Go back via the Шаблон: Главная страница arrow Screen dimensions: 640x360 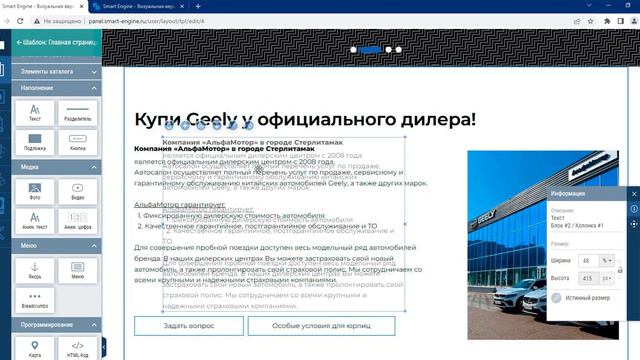[x=19, y=42]
